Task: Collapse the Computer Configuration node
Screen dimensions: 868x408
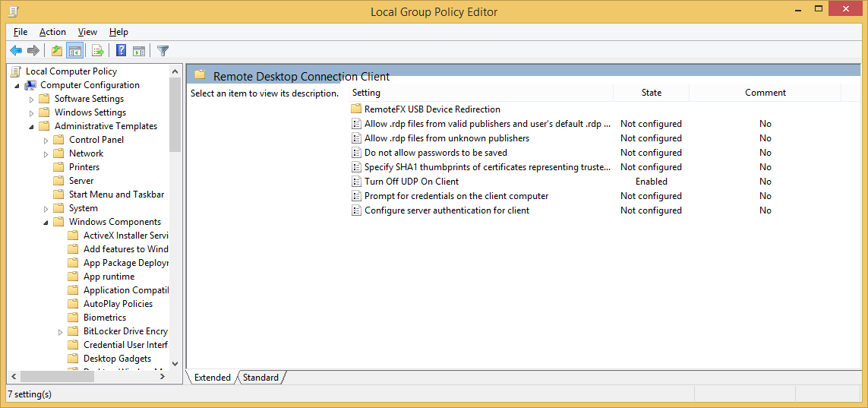Action: point(17,85)
